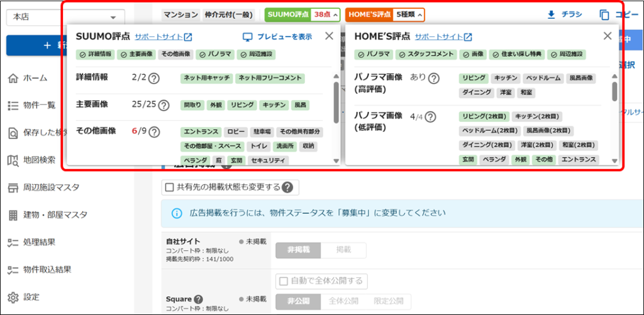Click the info icon in 広告掲載 notice

(176, 213)
